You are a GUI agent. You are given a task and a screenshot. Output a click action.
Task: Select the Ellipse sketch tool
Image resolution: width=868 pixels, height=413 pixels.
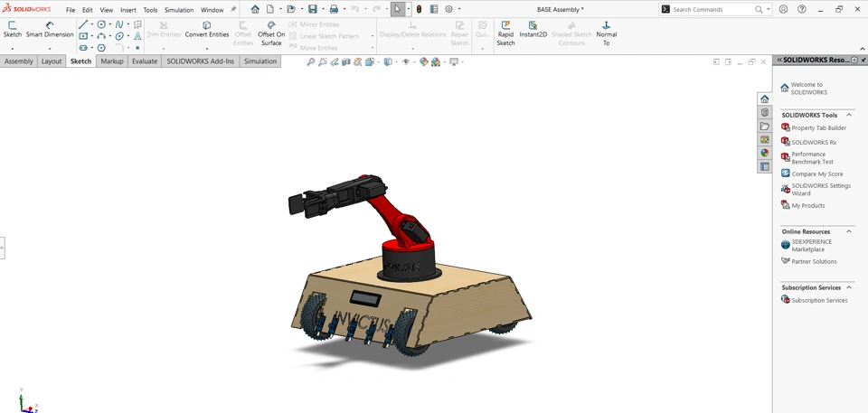coord(119,36)
